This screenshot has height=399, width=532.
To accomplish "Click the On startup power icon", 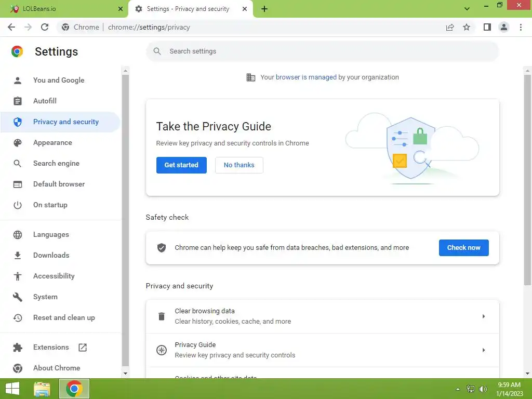I will click(18, 205).
